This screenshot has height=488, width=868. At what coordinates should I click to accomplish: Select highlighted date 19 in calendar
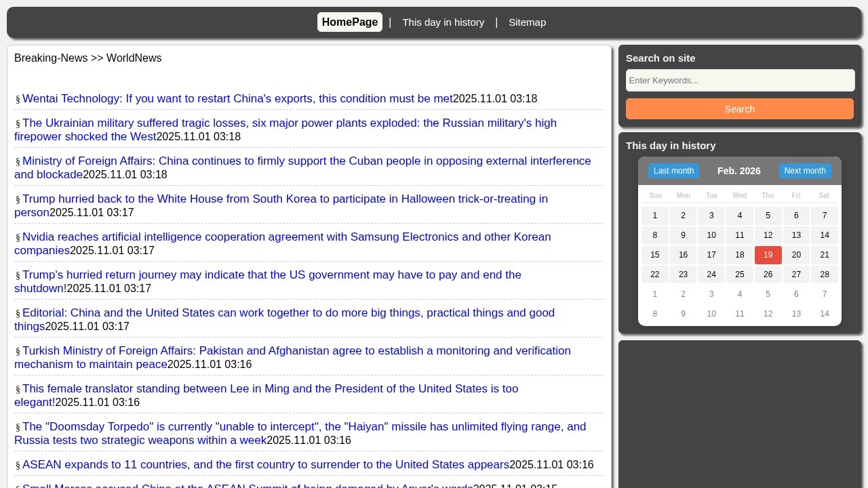point(768,255)
